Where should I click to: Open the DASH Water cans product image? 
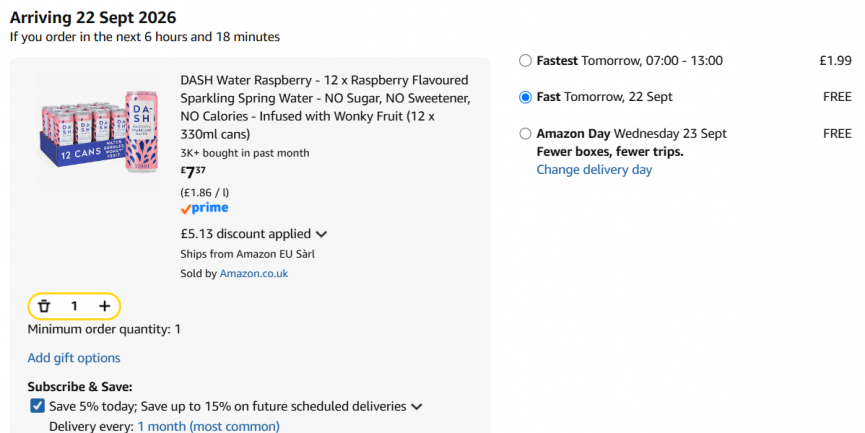(x=99, y=131)
